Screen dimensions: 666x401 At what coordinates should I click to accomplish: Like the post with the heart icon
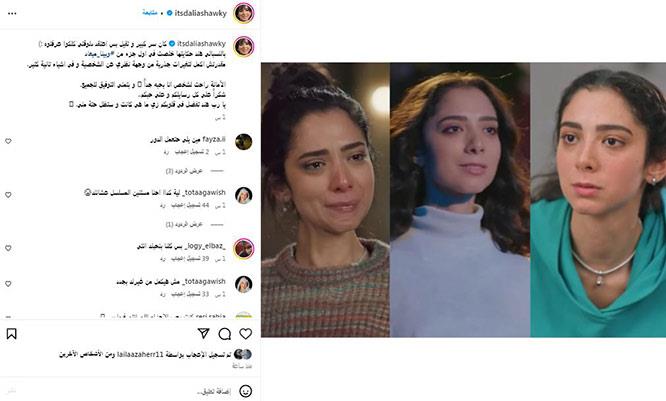246,334
